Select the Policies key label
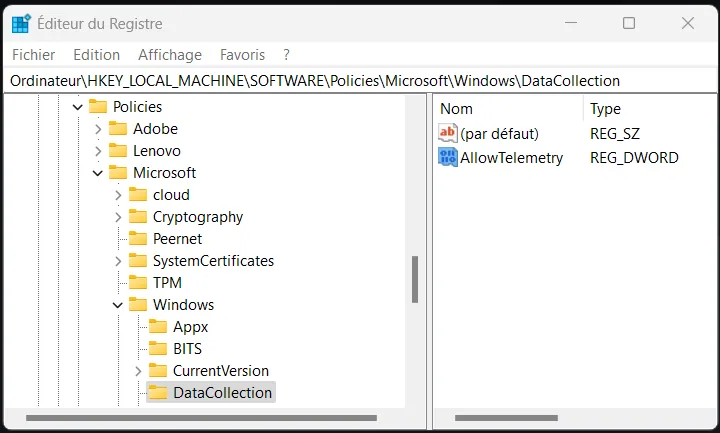Image resolution: width=720 pixels, height=433 pixels. point(137,107)
